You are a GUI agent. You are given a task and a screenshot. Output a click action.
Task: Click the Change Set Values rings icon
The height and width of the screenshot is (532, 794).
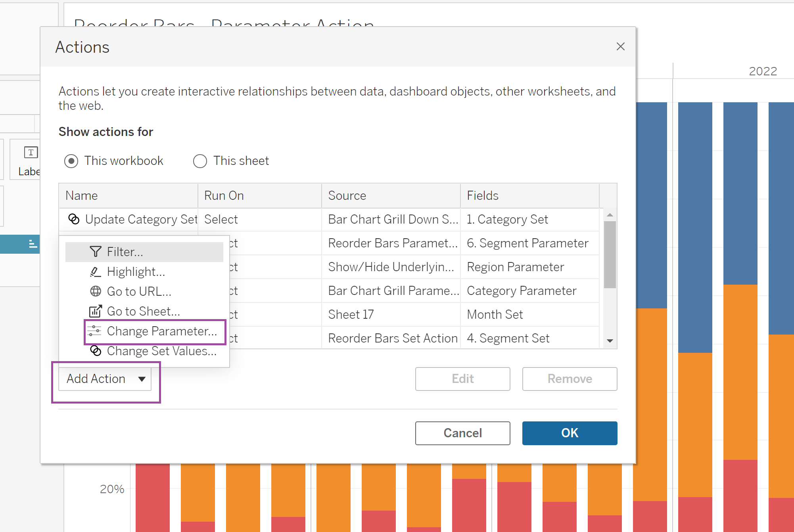click(95, 351)
